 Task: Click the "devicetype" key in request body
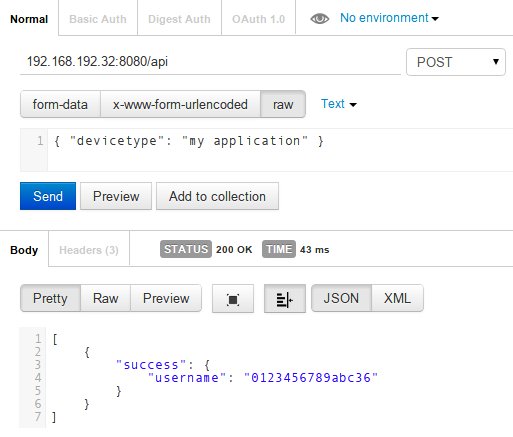pos(117,141)
